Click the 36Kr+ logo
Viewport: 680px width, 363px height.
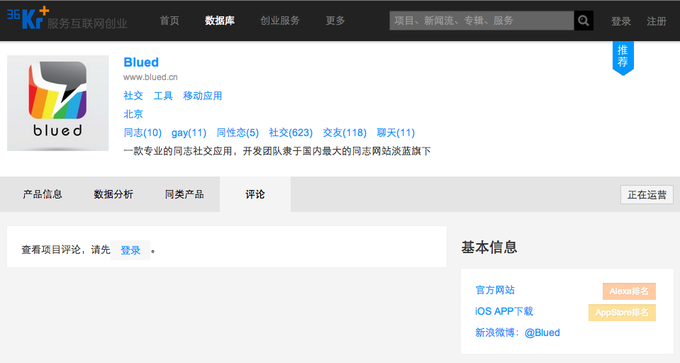coord(28,18)
